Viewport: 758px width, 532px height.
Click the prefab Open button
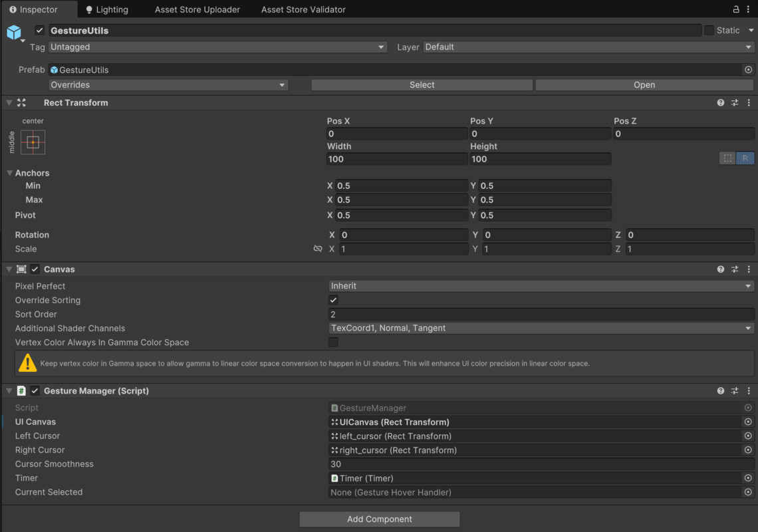click(644, 85)
